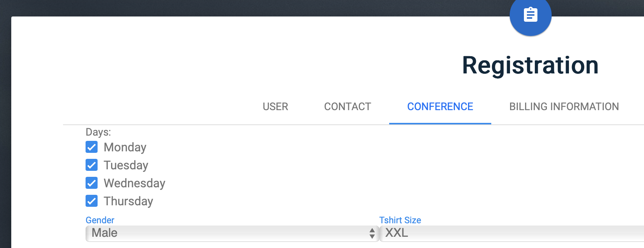The width and height of the screenshot is (644, 248).
Task: Click the Days label text
Action: 98,132
